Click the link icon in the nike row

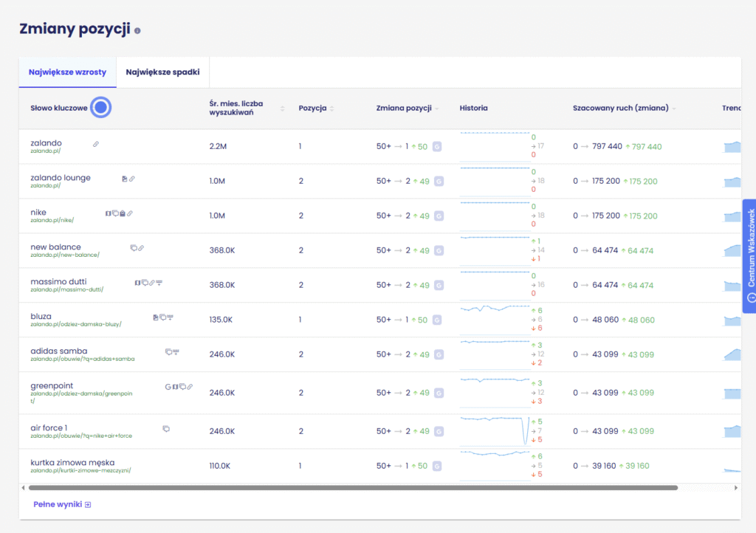pos(130,213)
